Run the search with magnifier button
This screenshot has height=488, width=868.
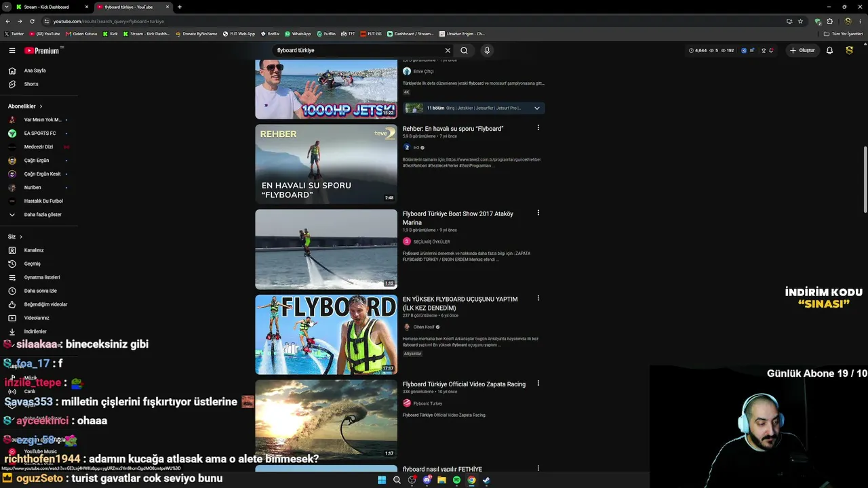464,50
